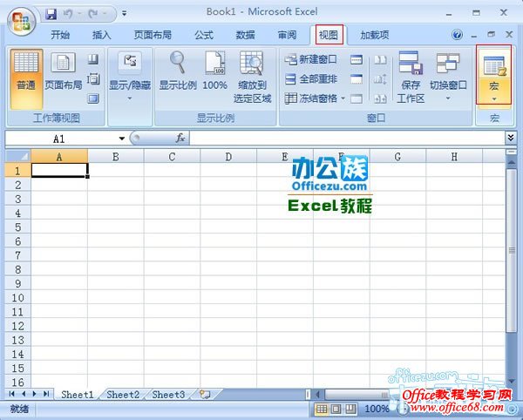Click Page Layout status bar button
Image resolution: width=523 pixels, height=420 pixels.
[336, 409]
